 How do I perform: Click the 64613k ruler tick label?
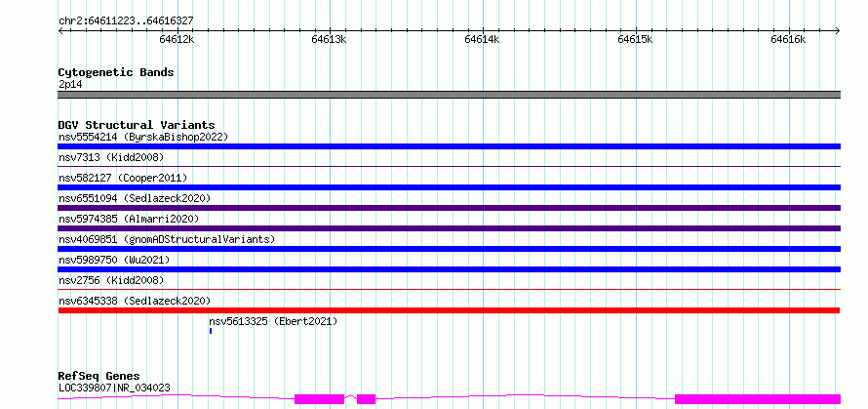point(330,39)
